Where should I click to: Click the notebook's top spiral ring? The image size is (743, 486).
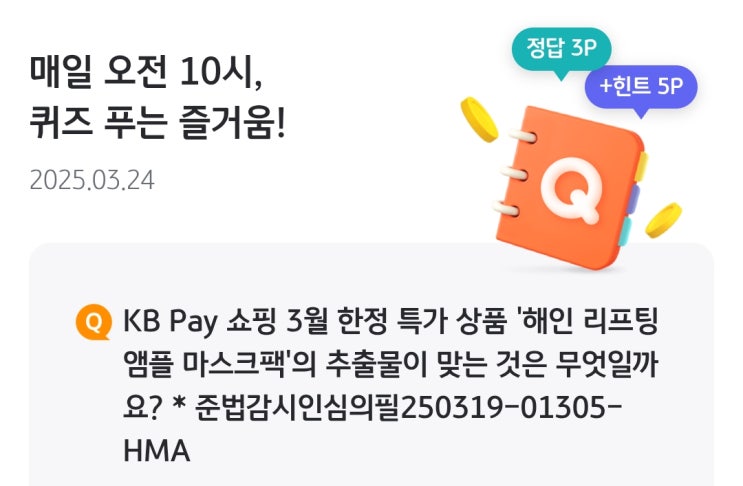click(x=522, y=136)
